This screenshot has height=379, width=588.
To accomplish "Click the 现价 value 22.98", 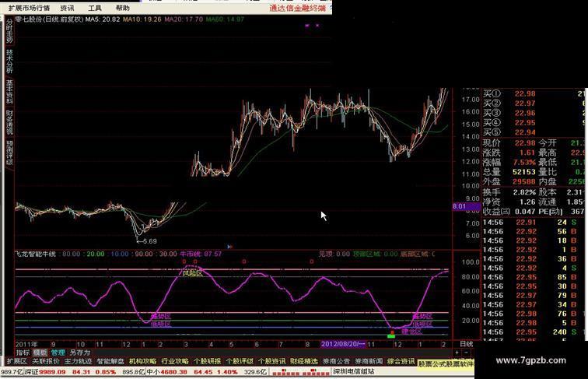I will click(525, 143).
